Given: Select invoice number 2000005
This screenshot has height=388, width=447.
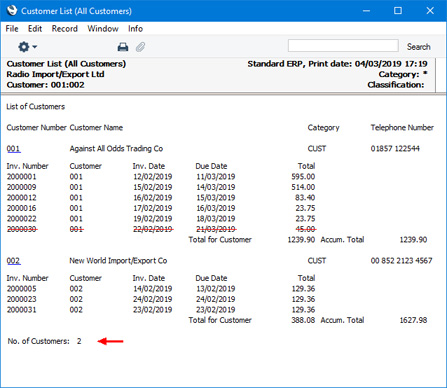Looking at the screenshot, I should (21, 289).
